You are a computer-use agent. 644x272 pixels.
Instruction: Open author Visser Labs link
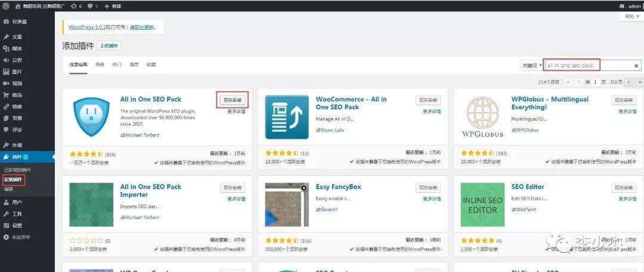tap(332, 130)
